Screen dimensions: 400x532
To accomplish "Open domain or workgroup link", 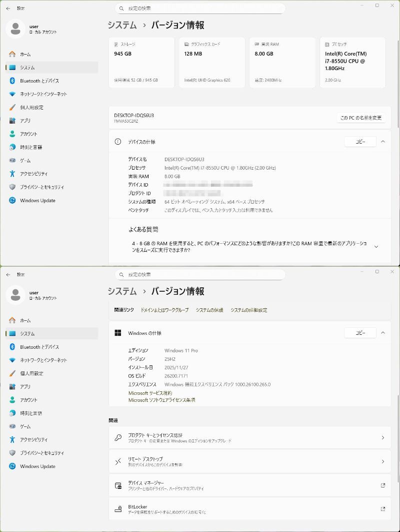I will pos(164,310).
